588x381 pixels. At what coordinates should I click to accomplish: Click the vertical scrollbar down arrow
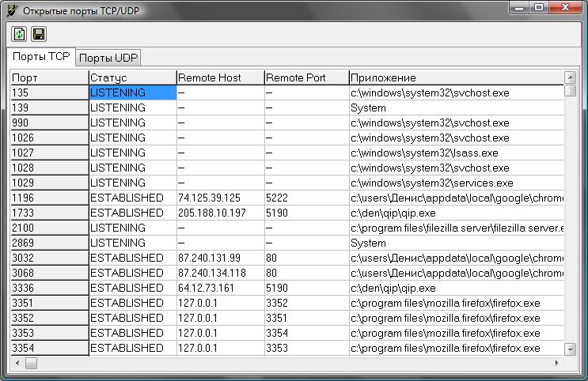570,349
